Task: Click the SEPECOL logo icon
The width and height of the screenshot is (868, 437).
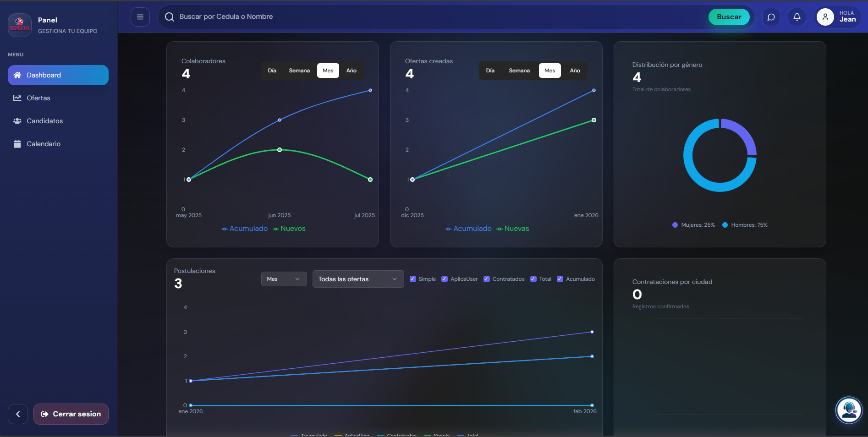Action: tap(19, 25)
